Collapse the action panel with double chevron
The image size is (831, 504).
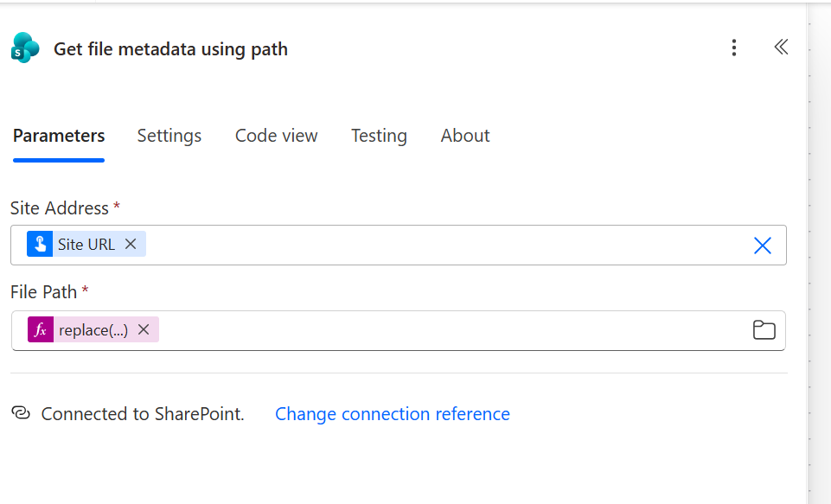tap(781, 48)
